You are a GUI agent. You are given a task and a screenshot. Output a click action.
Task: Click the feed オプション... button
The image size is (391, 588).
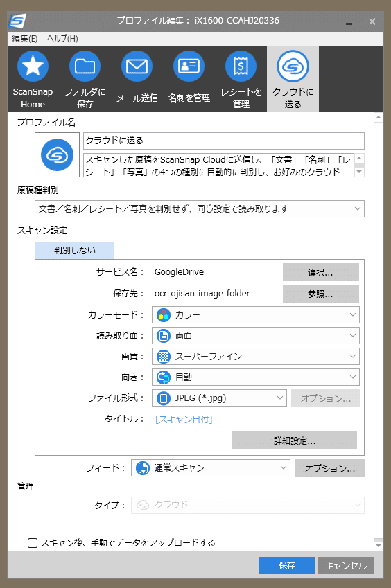pos(330,468)
